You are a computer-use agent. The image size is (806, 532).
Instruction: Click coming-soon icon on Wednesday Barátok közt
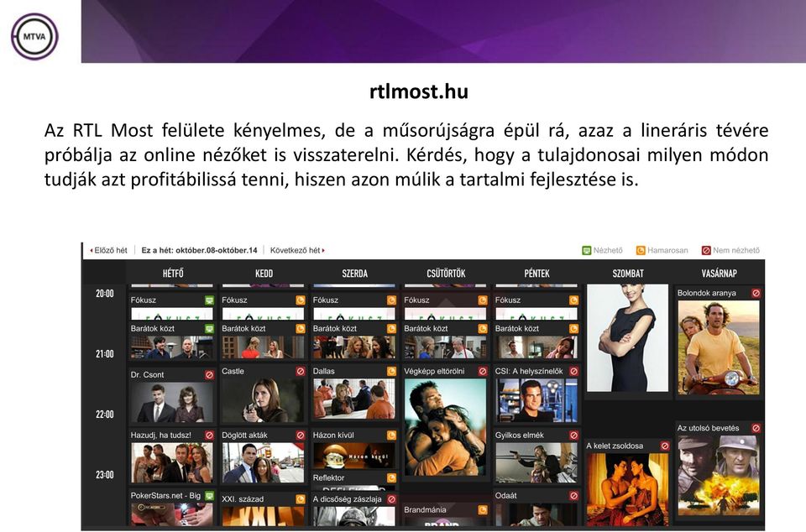391,328
